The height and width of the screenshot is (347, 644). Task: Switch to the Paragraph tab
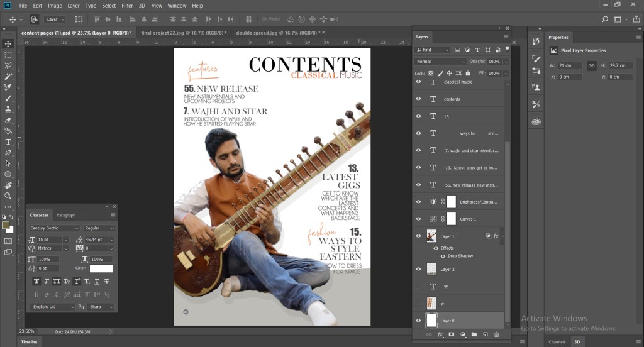(x=66, y=215)
